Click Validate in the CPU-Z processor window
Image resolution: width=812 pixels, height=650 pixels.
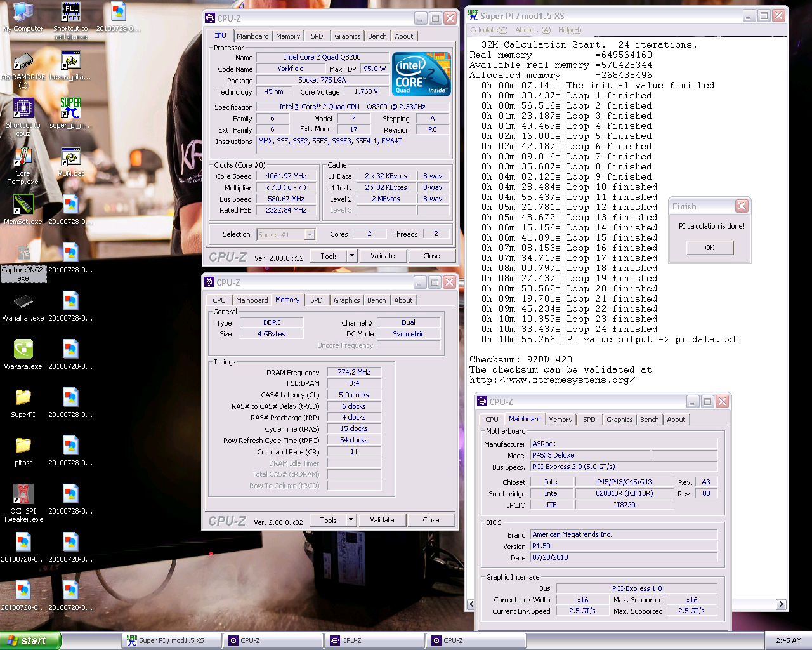[383, 256]
